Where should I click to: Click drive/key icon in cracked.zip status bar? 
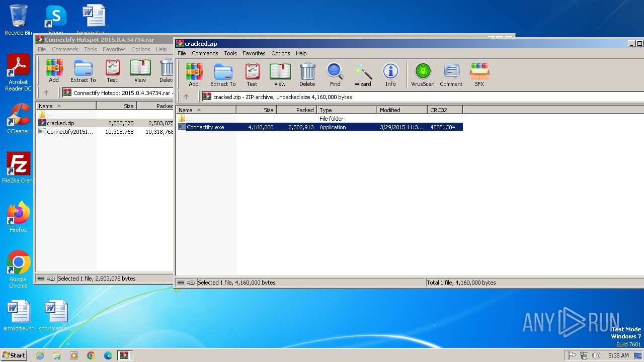tap(186, 283)
